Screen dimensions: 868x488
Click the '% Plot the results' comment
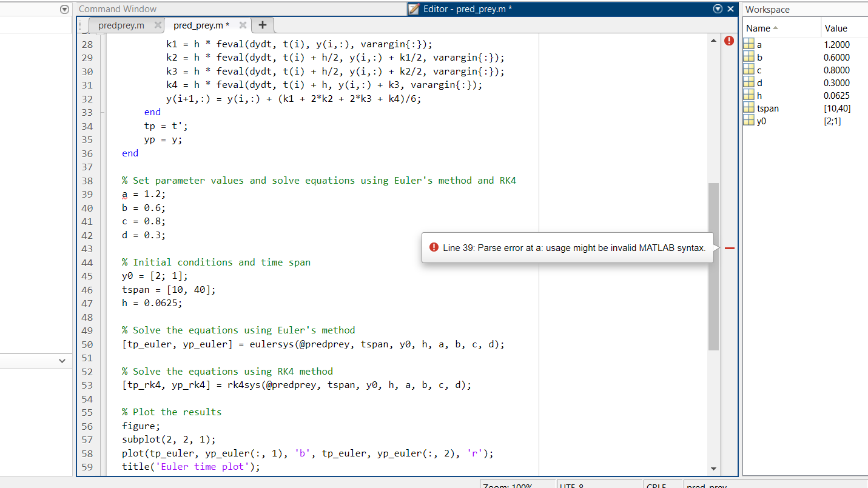[172, 412]
